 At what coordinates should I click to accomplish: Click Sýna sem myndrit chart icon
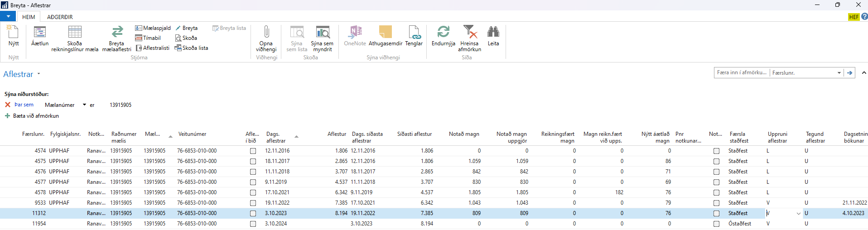(322, 33)
